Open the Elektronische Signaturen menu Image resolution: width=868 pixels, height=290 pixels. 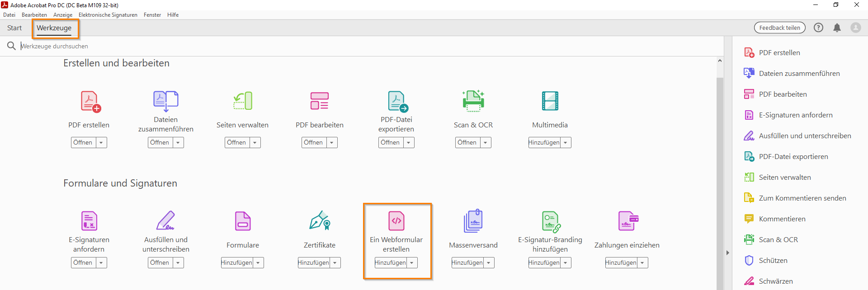pos(108,15)
